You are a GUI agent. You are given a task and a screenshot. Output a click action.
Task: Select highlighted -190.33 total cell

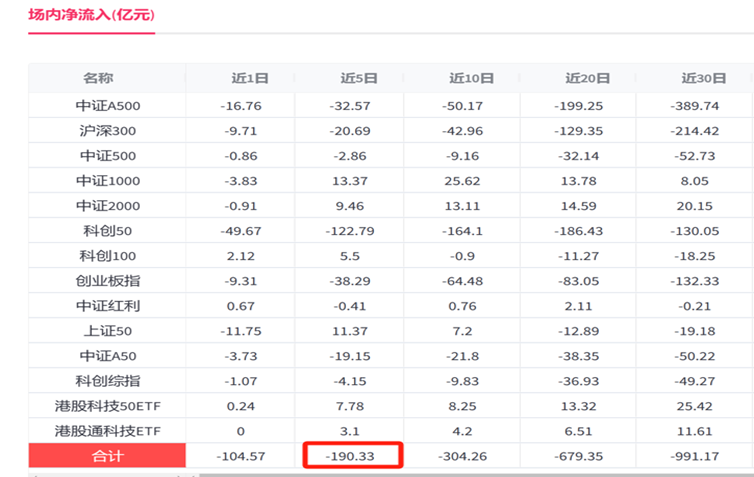click(x=352, y=455)
